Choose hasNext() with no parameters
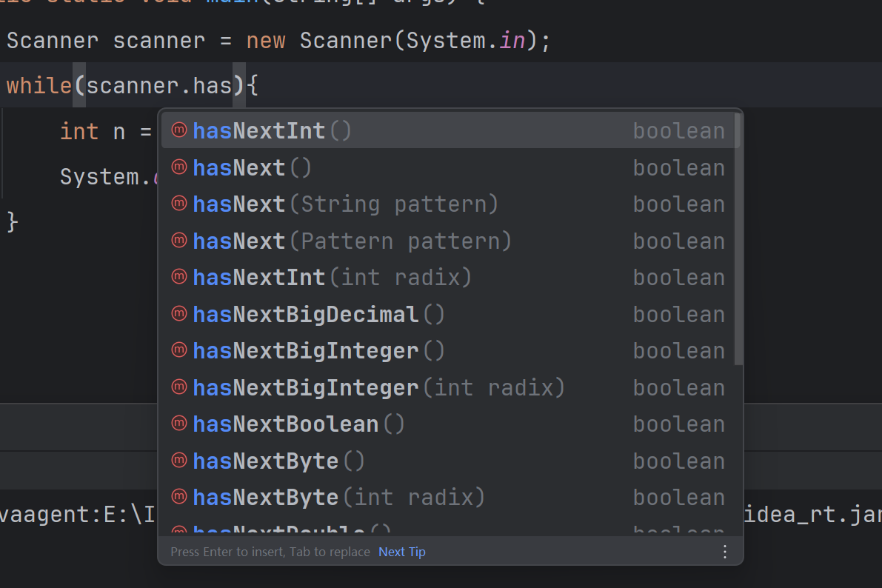882x588 pixels. (450, 167)
